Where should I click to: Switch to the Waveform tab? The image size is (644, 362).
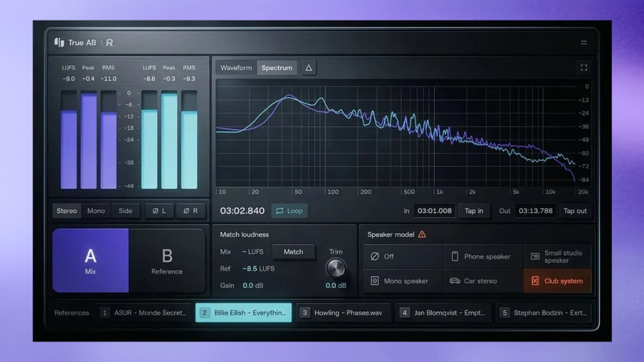coord(236,68)
